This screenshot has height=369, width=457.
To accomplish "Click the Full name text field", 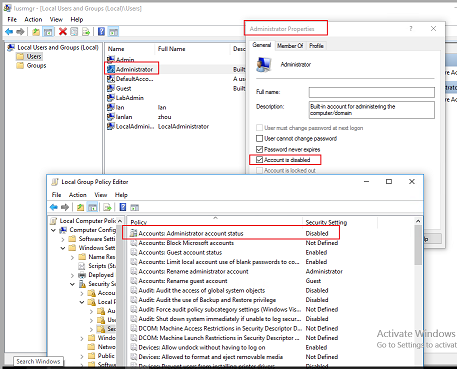I will click(x=372, y=92).
